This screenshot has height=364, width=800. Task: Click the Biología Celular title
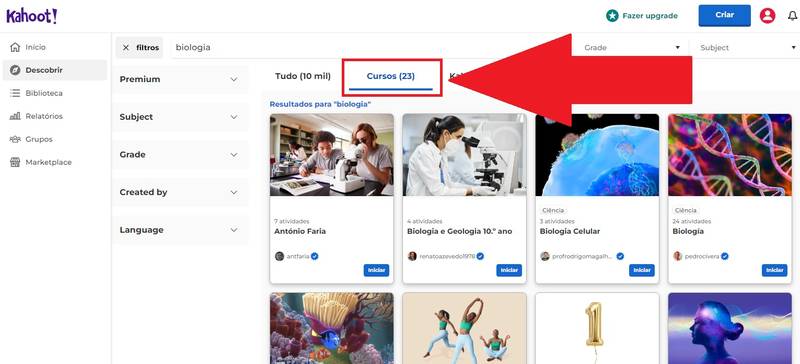570,231
